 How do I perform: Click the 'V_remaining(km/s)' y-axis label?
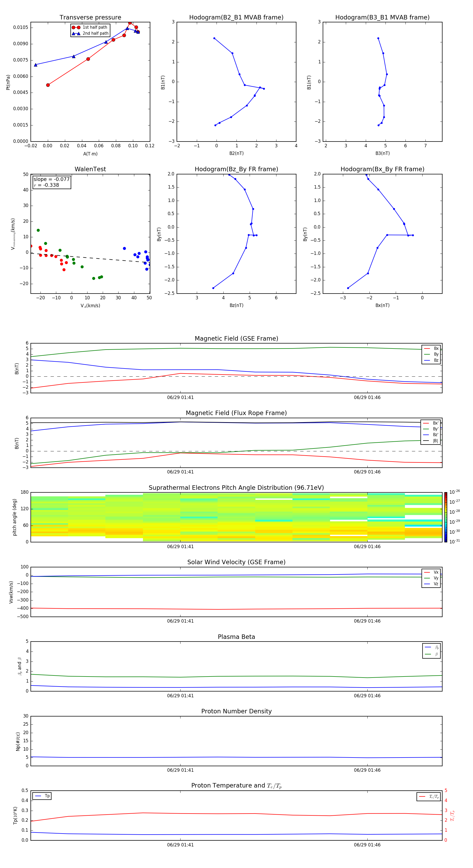(13, 234)
